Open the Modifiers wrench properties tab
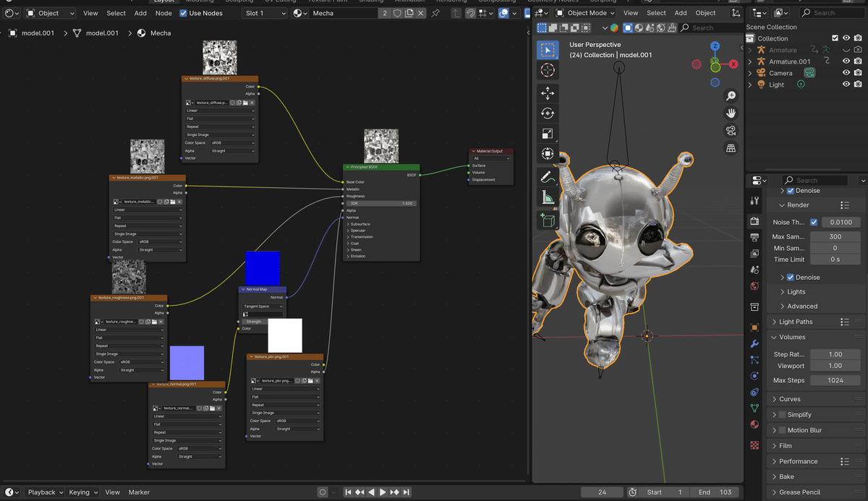 [x=755, y=343]
